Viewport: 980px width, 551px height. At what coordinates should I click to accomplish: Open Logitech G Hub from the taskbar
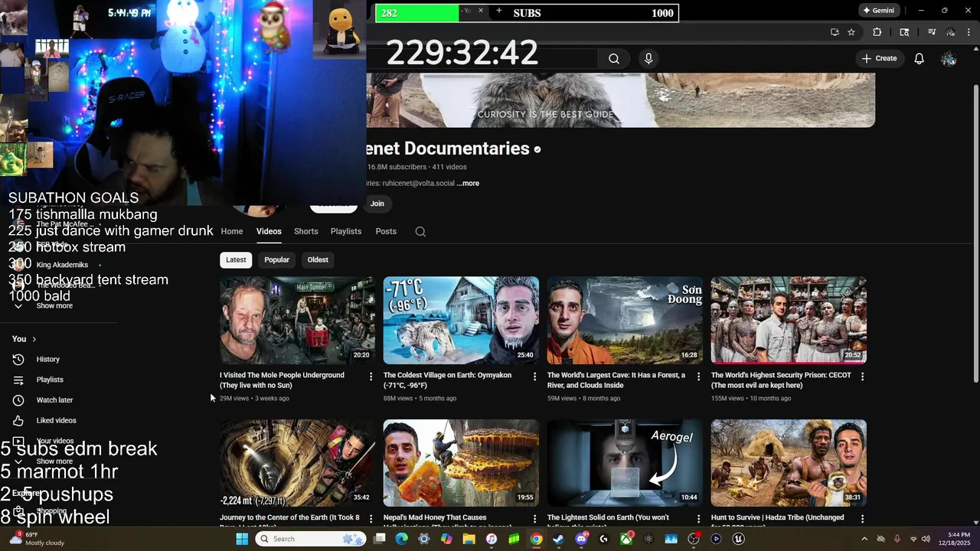coord(603,539)
